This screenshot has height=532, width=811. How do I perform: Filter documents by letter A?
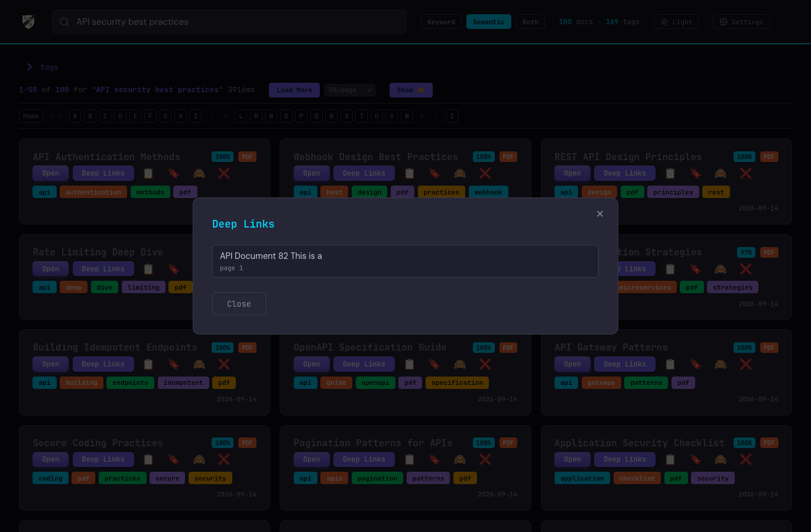point(75,116)
